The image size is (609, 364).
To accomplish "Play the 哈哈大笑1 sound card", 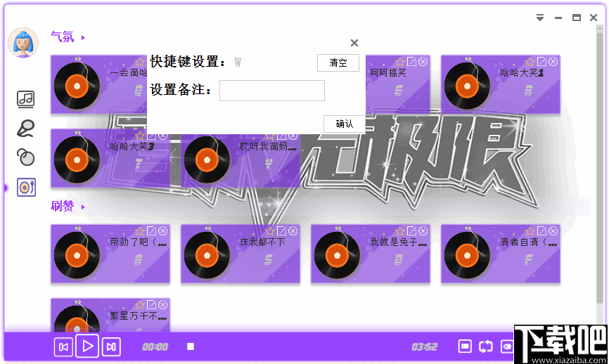I will click(x=467, y=86).
